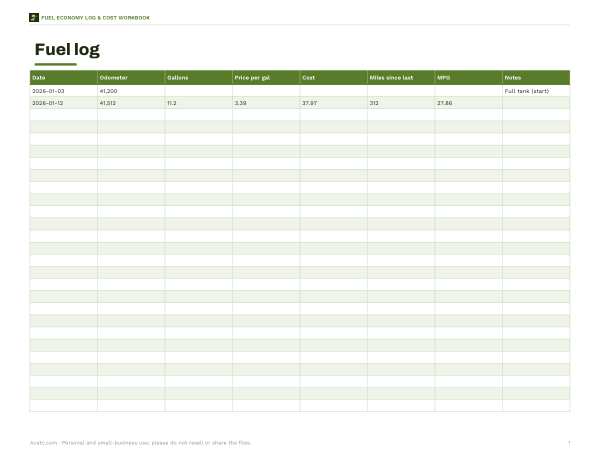Select the odometer cell '41,512'

pyautogui.click(x=131, y=103)
